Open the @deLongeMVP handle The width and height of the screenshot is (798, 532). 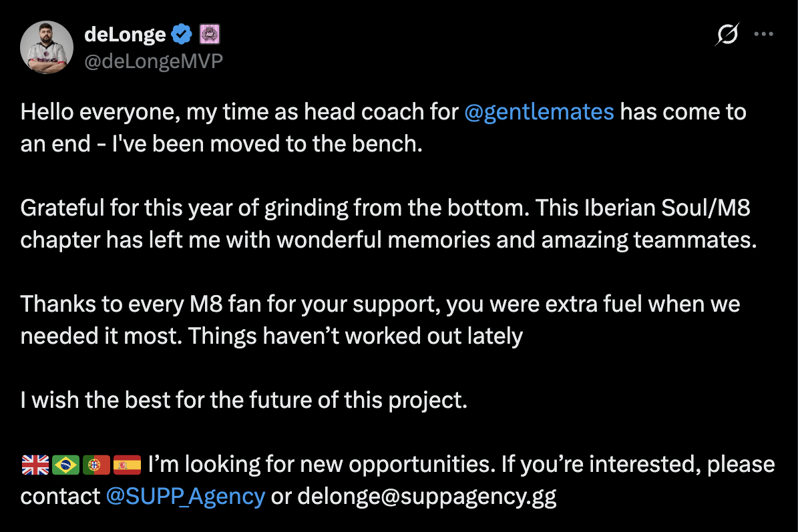pos(154,61)
